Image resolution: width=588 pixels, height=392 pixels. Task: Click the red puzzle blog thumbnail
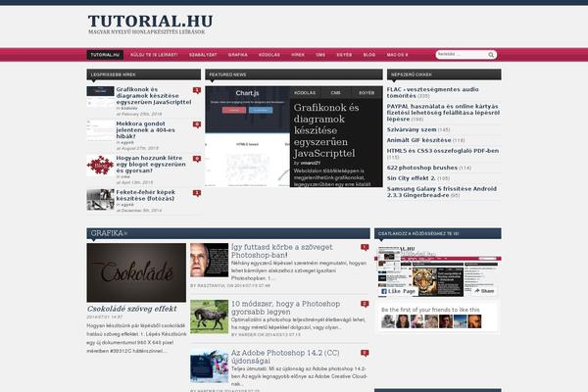pyautogui.click(x=100, y=166)
